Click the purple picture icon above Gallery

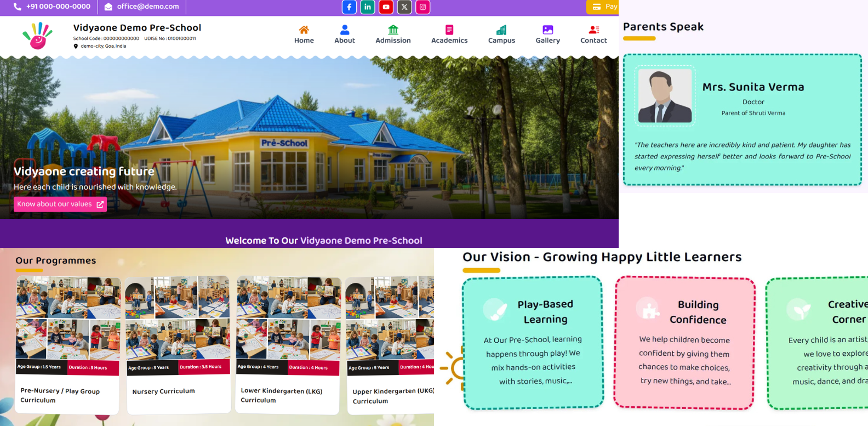548,30
